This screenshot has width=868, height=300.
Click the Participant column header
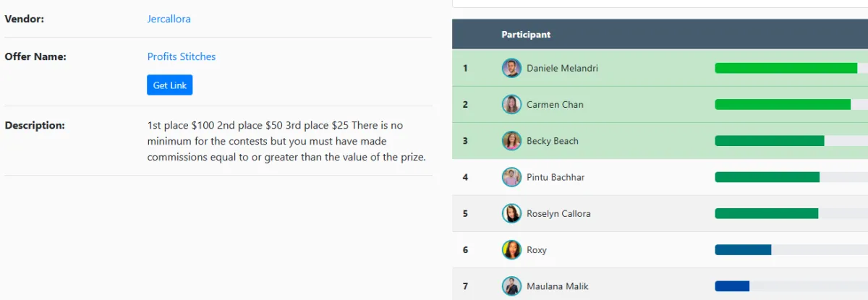tap(526, 35)
